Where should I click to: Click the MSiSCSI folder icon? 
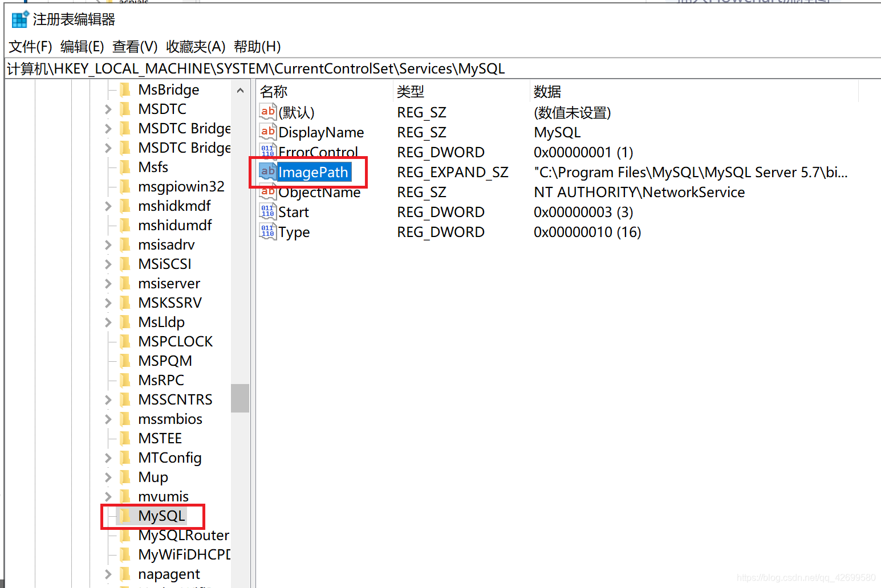(125, 264)
